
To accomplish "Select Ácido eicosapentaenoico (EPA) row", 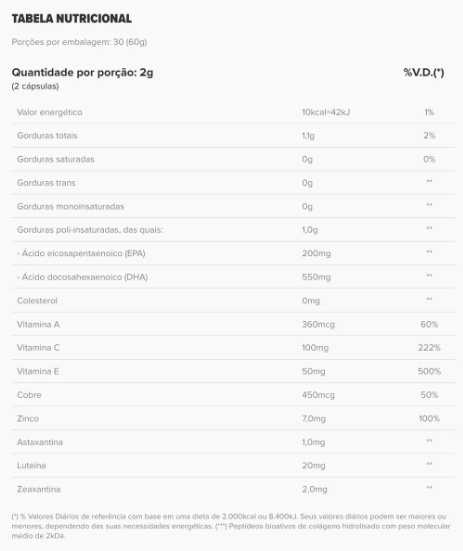I will coord(233,253).
